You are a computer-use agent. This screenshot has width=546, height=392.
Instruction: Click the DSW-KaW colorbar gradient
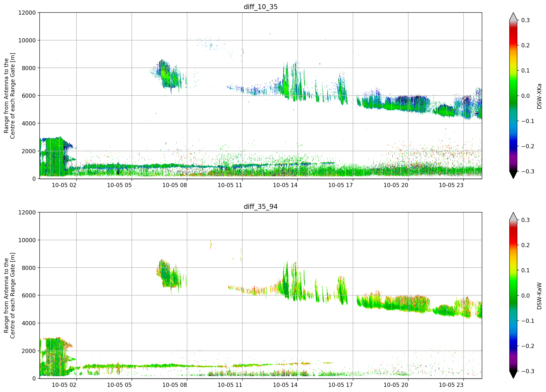[x=513, y=295]
